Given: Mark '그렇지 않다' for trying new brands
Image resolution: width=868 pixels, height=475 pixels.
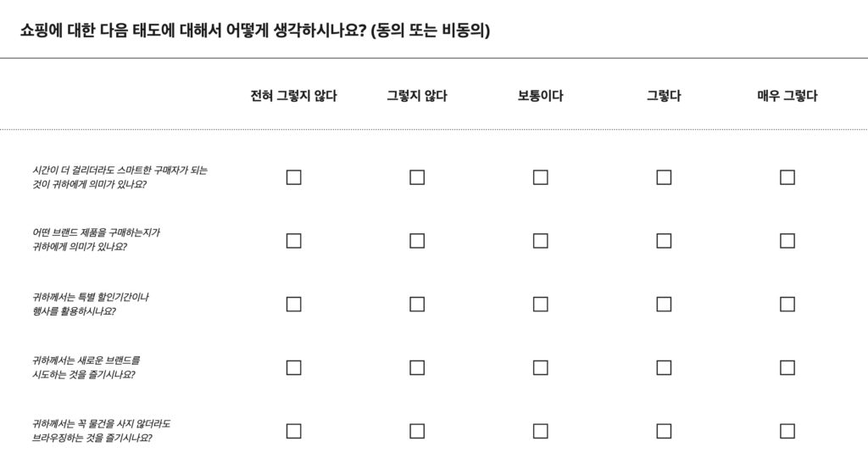Looking at the screenshot, I should pos(417,367).
